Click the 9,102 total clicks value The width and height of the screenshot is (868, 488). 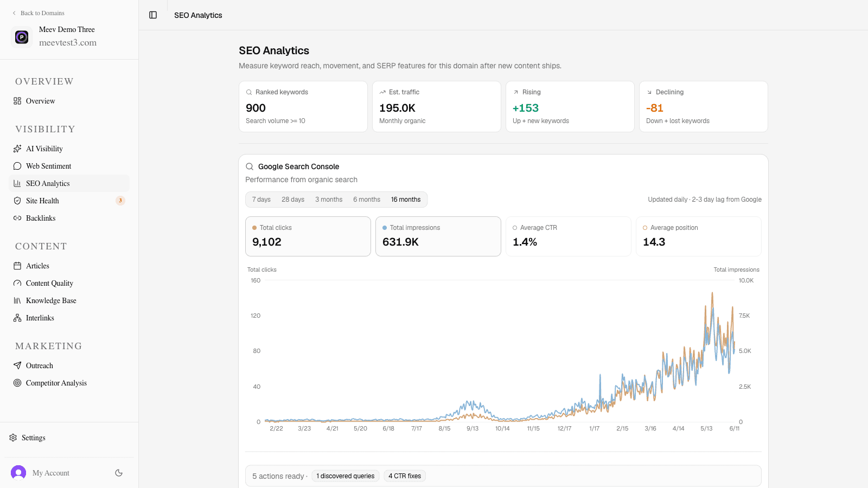(x=267, y=242)
